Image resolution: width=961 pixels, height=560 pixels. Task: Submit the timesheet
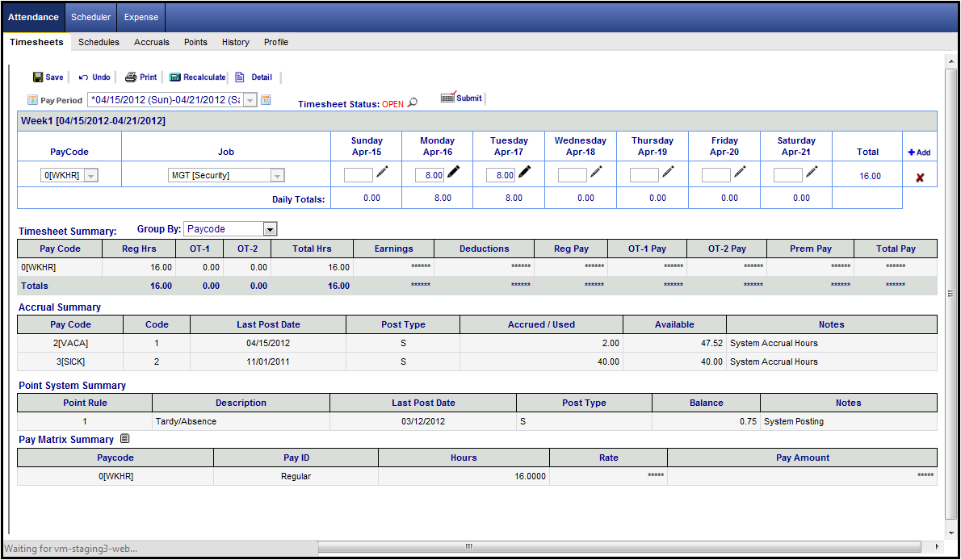pyautogui.click(x=461, y=98)
